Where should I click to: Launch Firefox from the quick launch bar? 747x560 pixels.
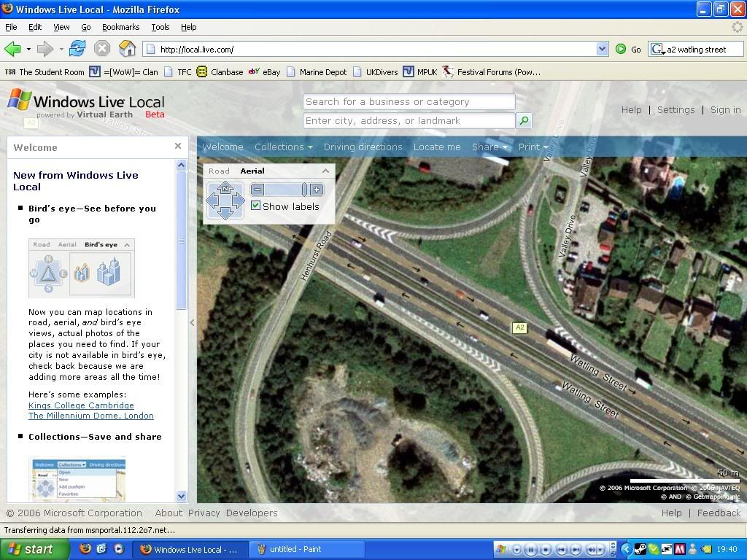coord(85,549)
